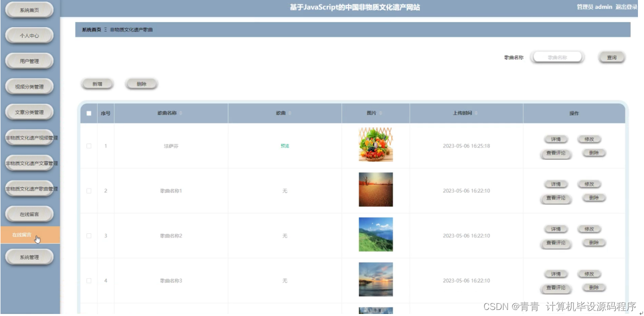Click 查看评论 for 歌曲名称3 row
Viewport: 644px width, 316px height.
coord(556,288)
